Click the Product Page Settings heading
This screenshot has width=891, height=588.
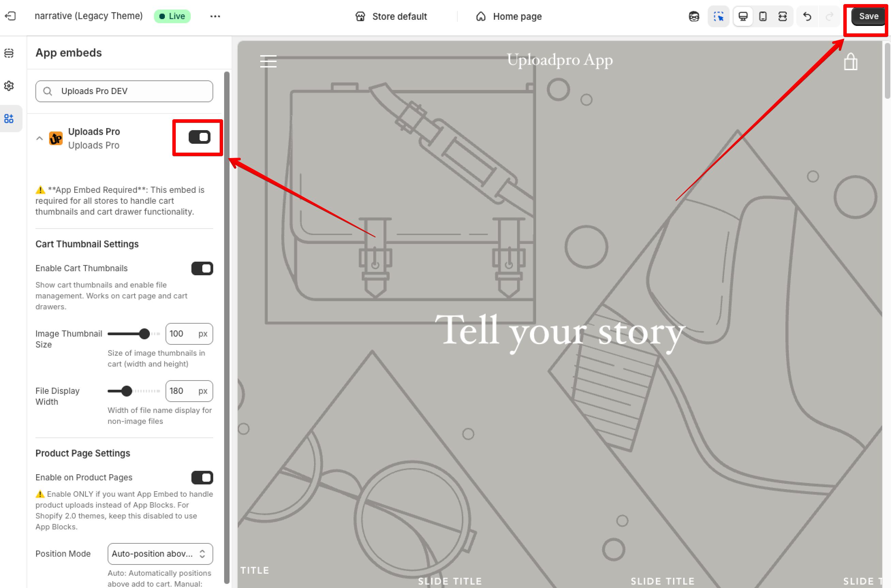(x=83, y=453)
